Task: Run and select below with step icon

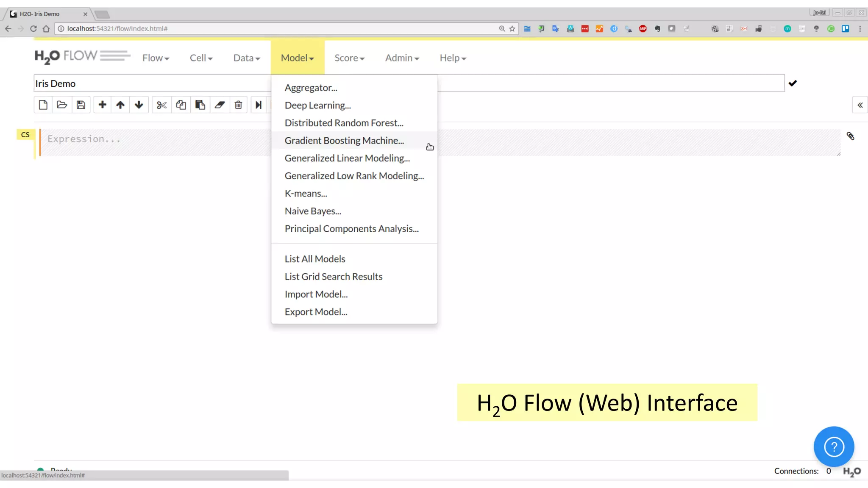Action: click(x=259, y=105)
